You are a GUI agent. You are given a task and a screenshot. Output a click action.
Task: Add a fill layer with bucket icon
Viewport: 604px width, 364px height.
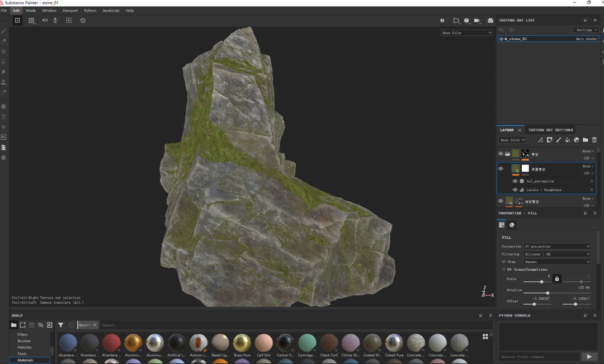click(x=568, y=140)
